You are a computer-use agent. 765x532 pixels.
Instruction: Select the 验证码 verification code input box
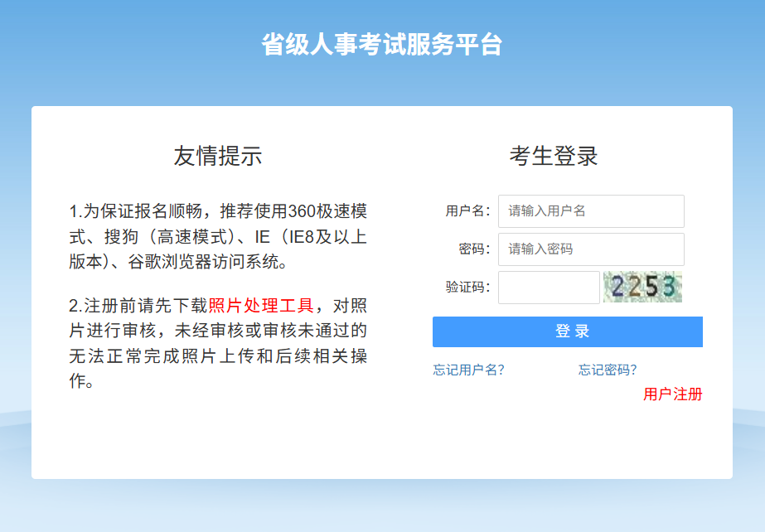tap(549, 288)
